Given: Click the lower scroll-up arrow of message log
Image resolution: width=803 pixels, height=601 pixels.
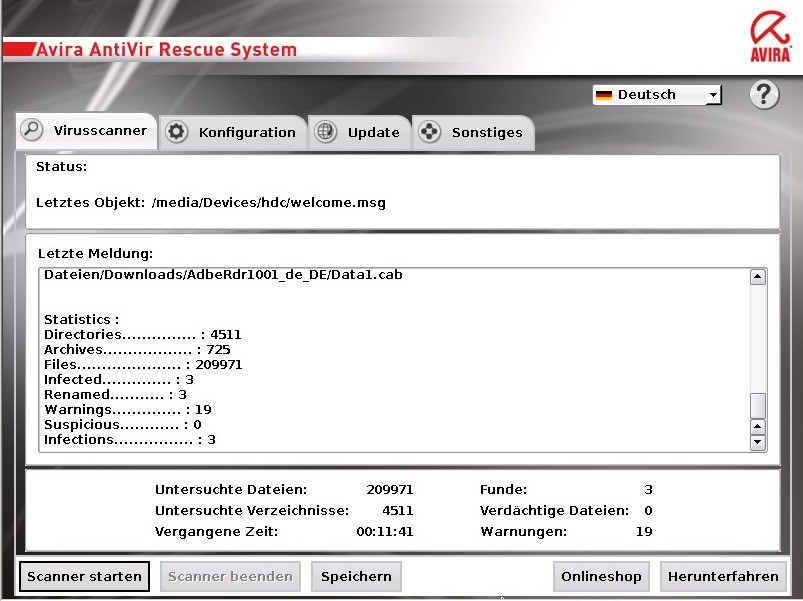Looking at the screenshot, I should (x=758, y=426).
